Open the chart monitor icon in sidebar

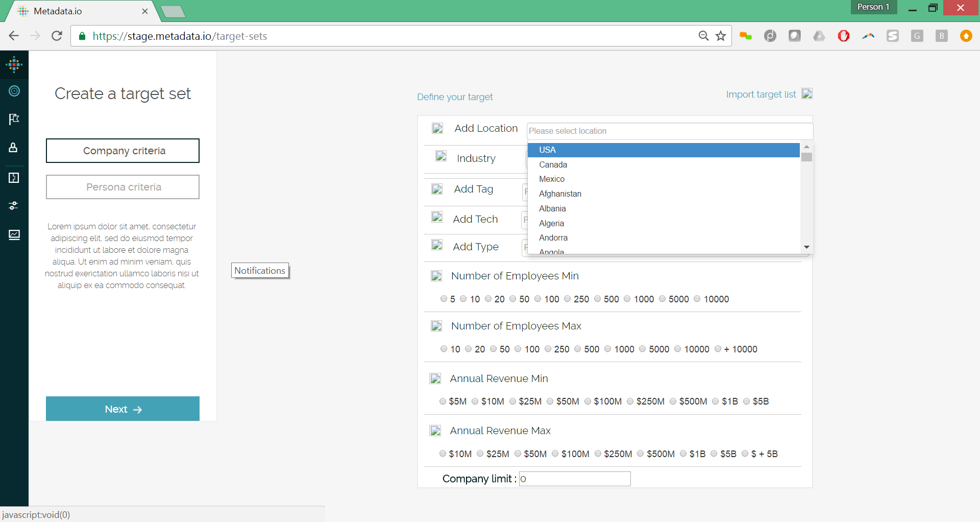tap(14, 234)
